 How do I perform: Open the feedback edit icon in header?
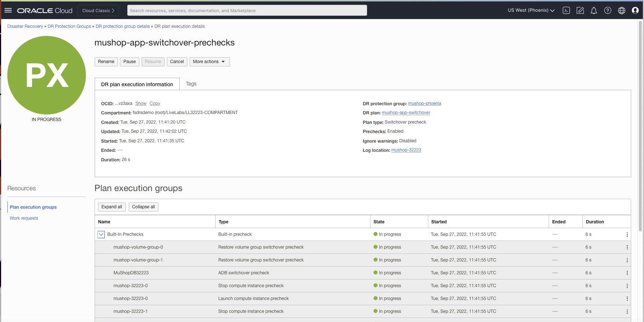point(580,11)
